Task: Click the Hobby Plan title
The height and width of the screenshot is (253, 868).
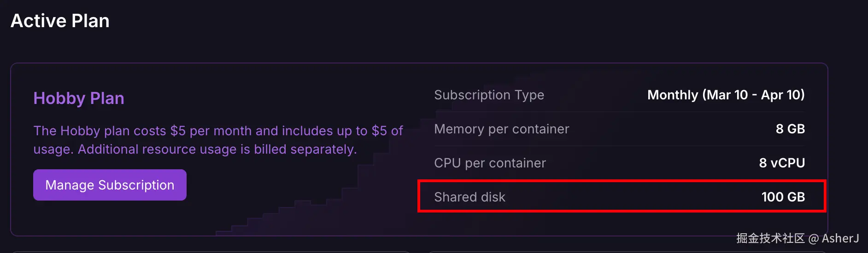Action: (x=79, y=98)
